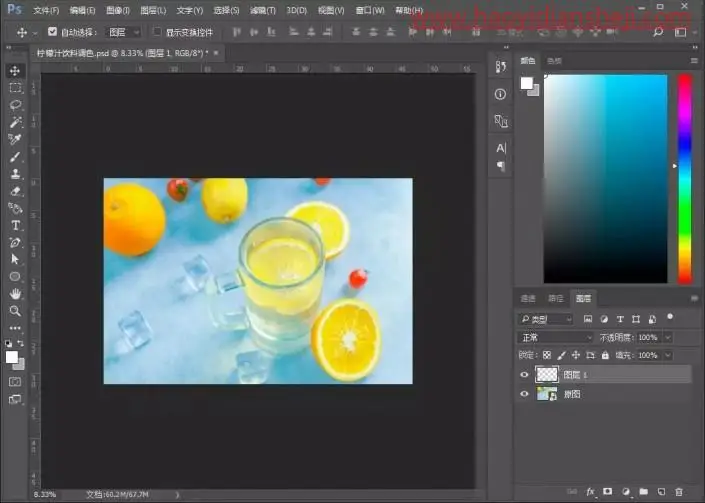Screen dimensions: 705x503
Task: Open the Move tool preset picker arrow
Action: [35, 33]
